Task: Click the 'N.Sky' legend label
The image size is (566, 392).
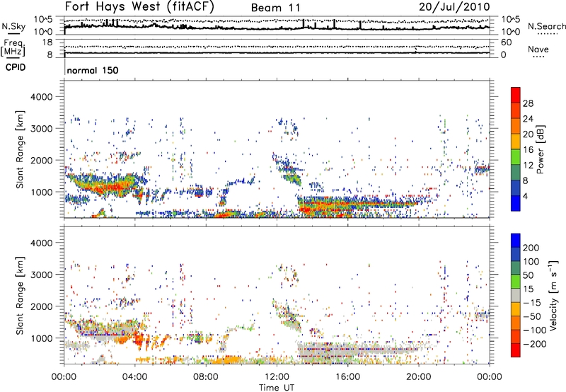Action: pyautogui.click(x=13, y=26)
